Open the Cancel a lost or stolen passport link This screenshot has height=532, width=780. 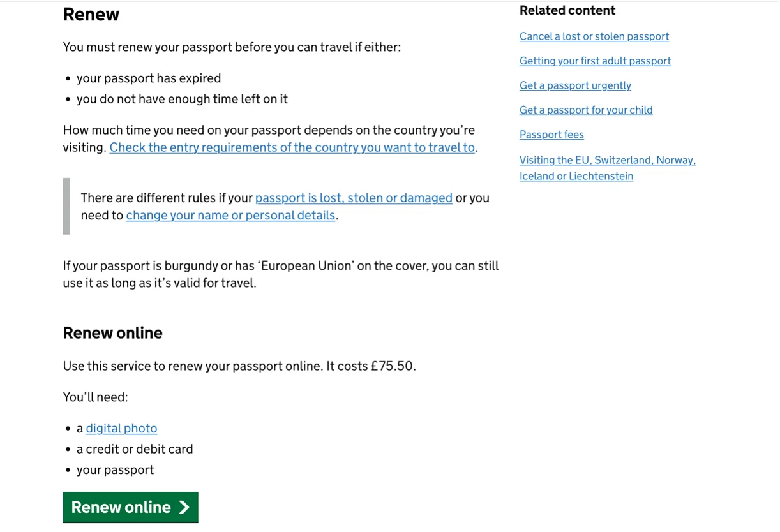coord(594,36)
